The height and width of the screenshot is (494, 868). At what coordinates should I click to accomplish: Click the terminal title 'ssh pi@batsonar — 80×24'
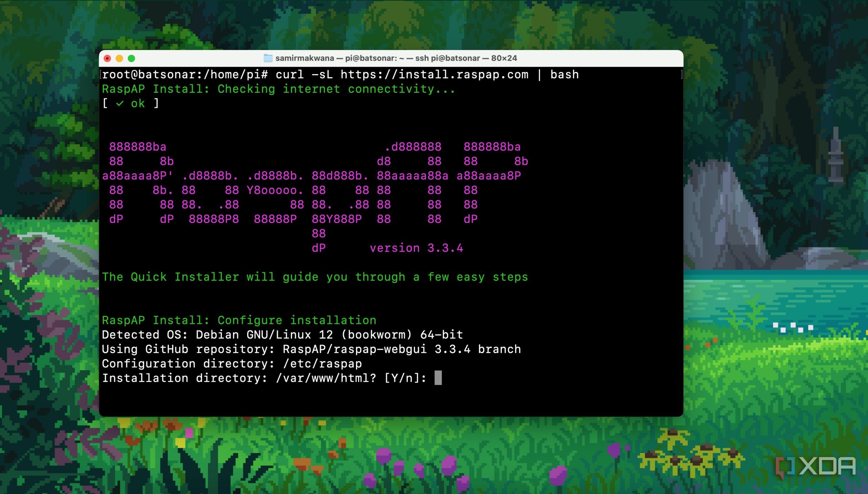click(x=466, y=58)
